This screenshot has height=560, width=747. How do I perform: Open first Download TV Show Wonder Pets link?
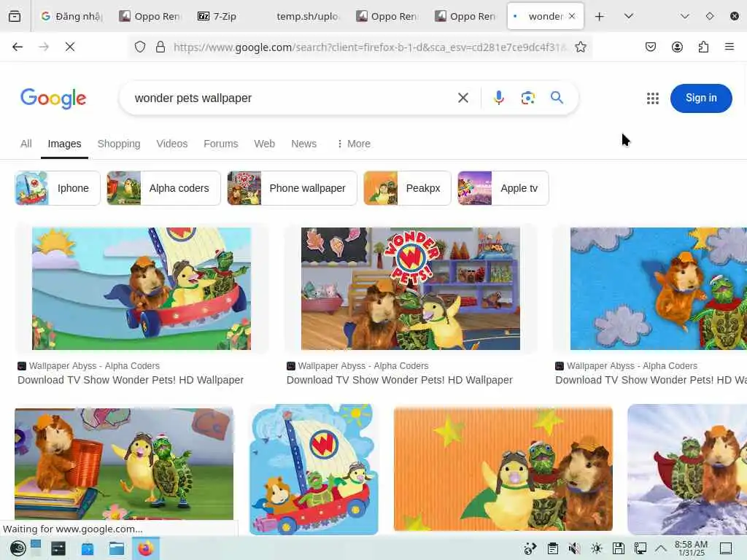pyautogui.click(x=131, y=380)
